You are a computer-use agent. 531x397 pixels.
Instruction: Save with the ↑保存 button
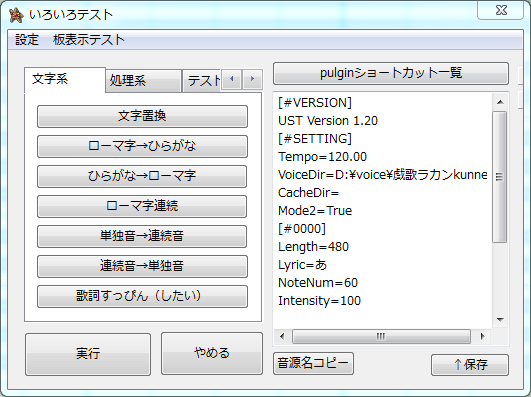(470, 365)
